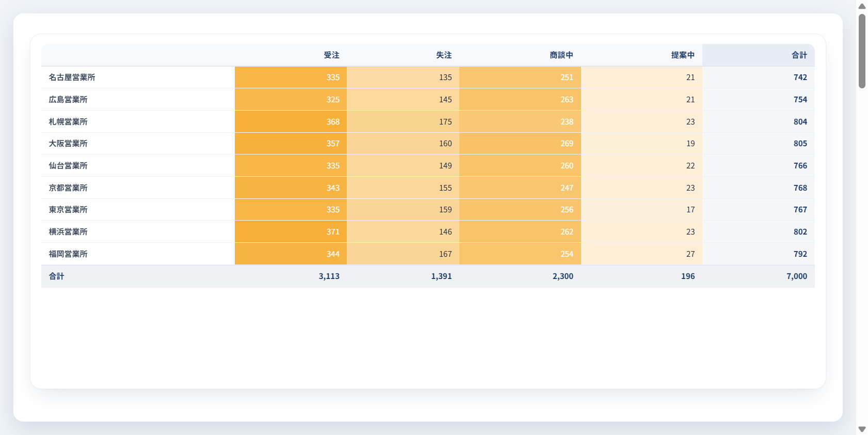The image size is (868, 435).
Task: Click 失注 cell 160 for 大阪営業所
Action: tap(403, 144)
